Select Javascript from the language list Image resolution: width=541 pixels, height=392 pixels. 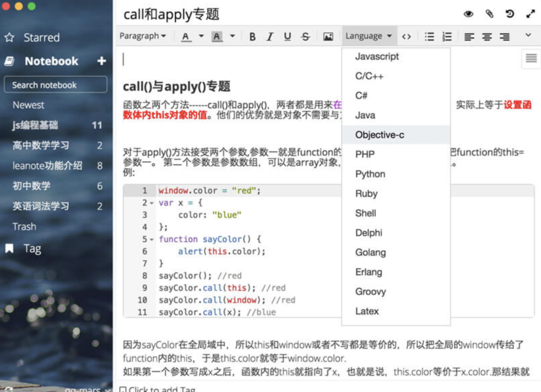(x=396, y=57)
